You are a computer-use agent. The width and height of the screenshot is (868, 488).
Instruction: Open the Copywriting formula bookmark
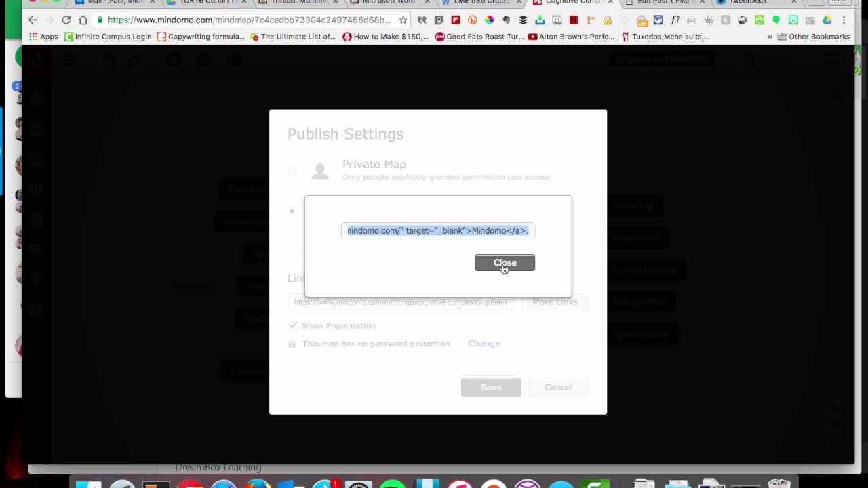(x=201, y=37)
